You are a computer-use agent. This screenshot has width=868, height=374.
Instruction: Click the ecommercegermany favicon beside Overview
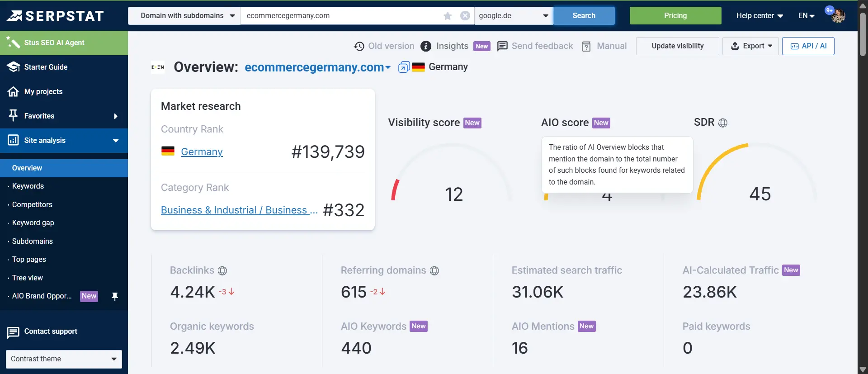point(158,67)
